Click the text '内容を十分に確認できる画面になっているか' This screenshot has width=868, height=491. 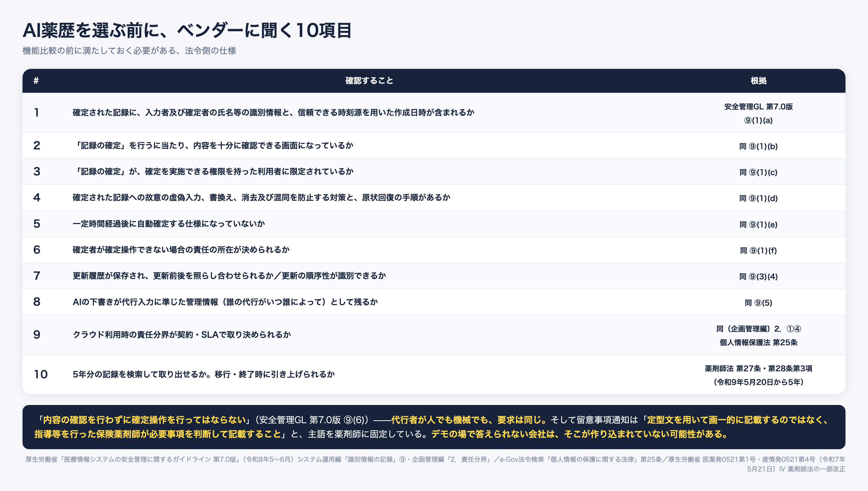[273, 145]
